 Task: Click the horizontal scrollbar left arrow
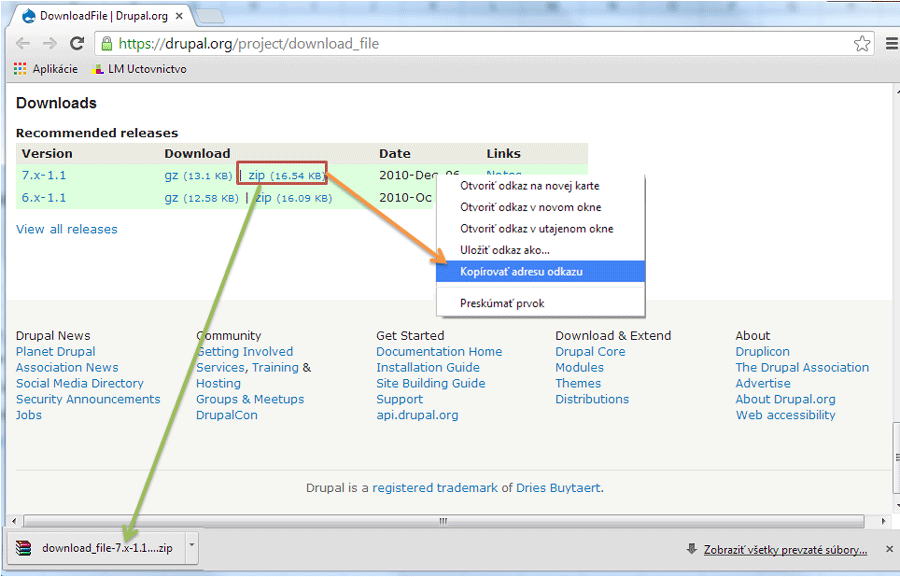(14, 521)
